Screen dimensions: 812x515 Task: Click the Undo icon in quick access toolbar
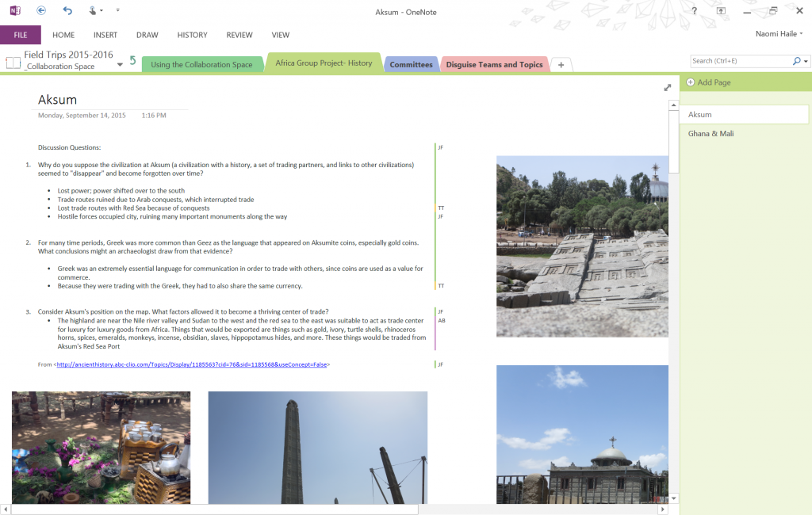click(67, 11)
